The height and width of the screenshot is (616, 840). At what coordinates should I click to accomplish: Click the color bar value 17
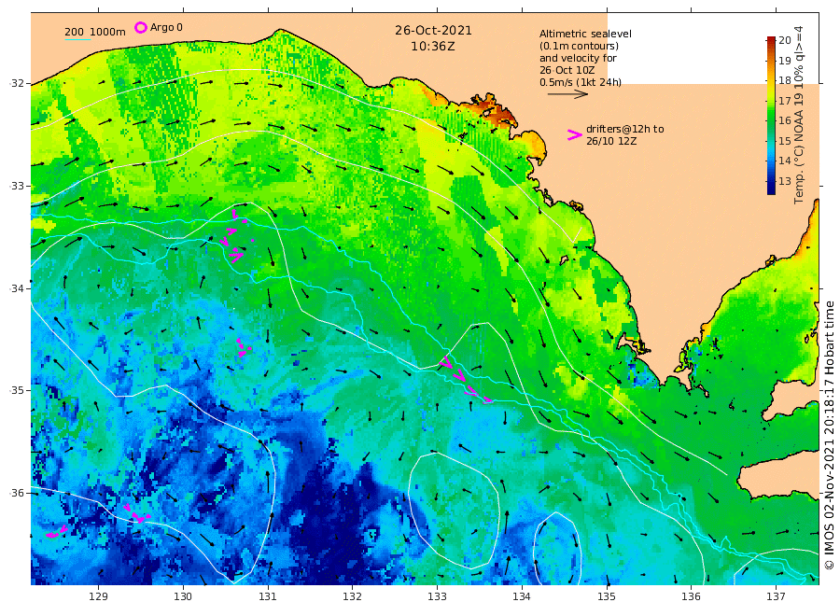click(785, 101)
